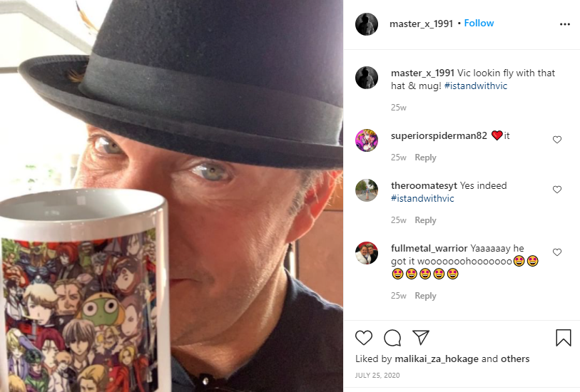580x392 pixels.
Task: Open the three-dot more options menu
Action: click(x=565, y=24)
